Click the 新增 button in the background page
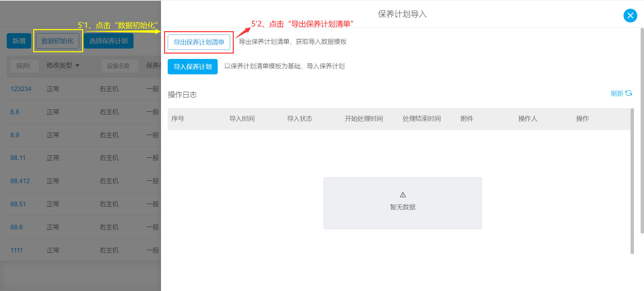 click(x=19, y=41)
